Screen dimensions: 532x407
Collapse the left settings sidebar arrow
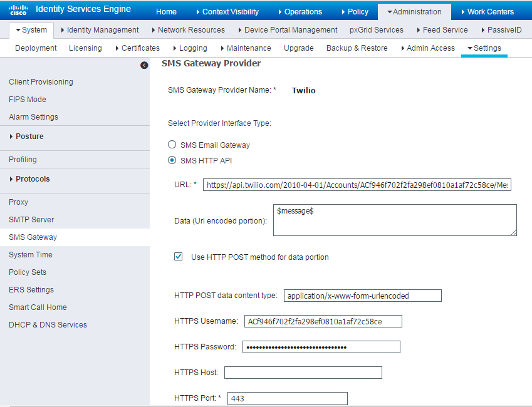pyautogui.click(x=144, y=65)
